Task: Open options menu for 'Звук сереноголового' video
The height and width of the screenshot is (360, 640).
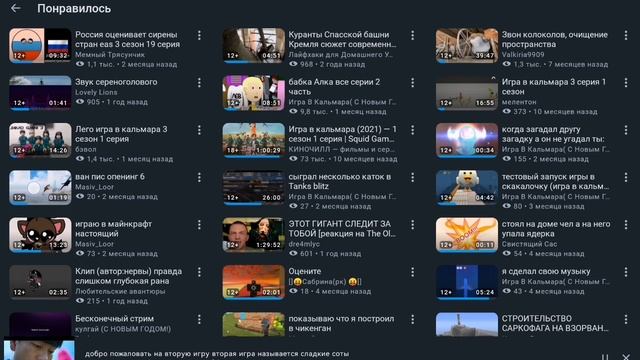Action: pos(199,83)
